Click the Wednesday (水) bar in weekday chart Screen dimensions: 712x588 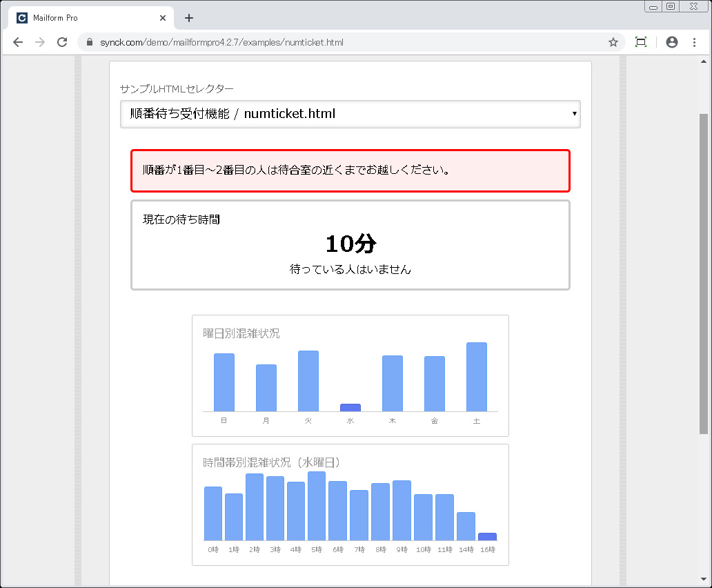[350, 407]
